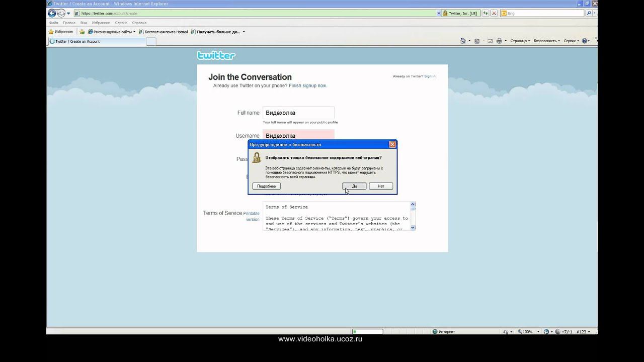Click the Home page icon

[463, 41]
